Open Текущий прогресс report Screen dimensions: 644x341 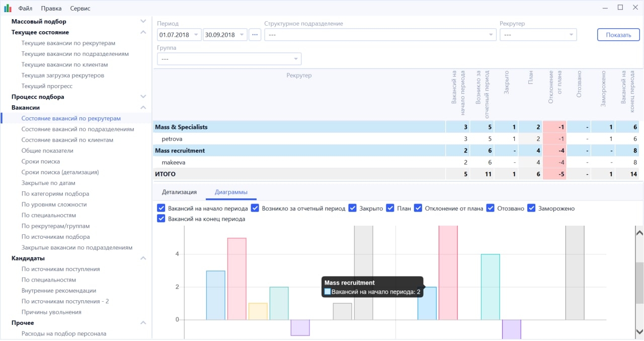pyautogui.click(x=47, y=86)
